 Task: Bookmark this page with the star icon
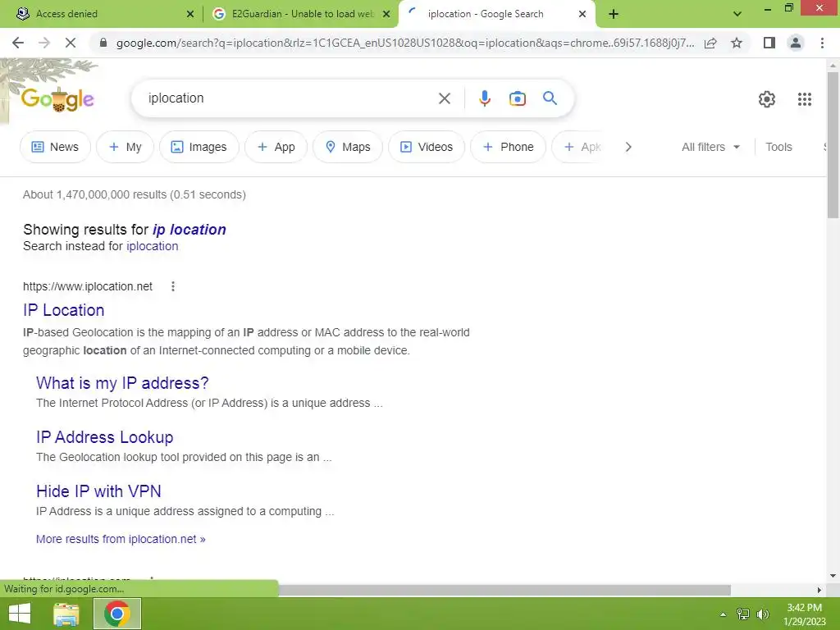pos(737,43)
